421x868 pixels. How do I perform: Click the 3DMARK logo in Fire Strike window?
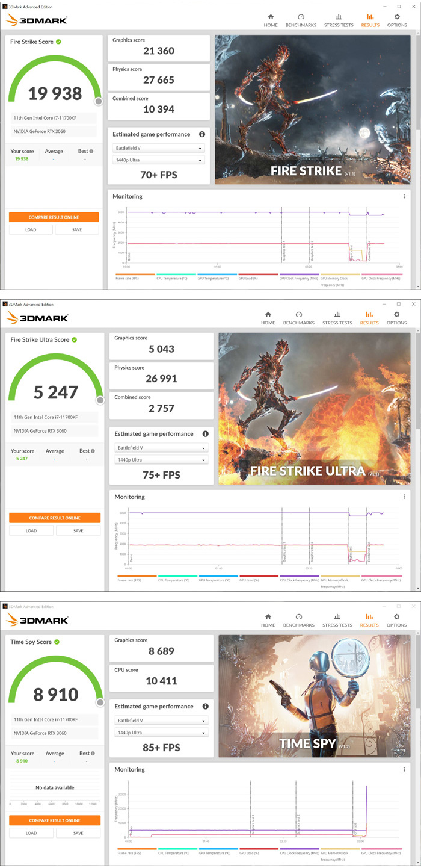click(x=37, y=20)
